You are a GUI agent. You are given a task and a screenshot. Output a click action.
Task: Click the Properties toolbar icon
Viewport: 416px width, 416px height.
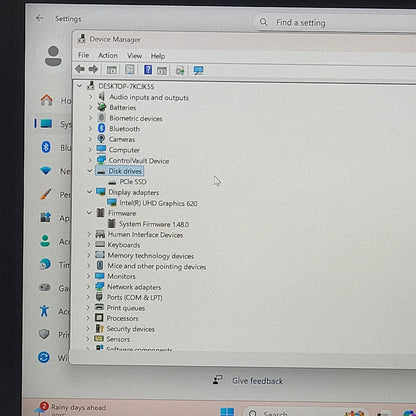point(130,70)
